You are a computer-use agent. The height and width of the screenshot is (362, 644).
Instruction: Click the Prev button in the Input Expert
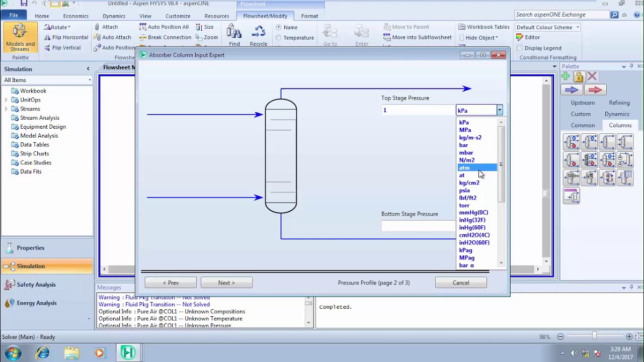[x=171, y=283]
